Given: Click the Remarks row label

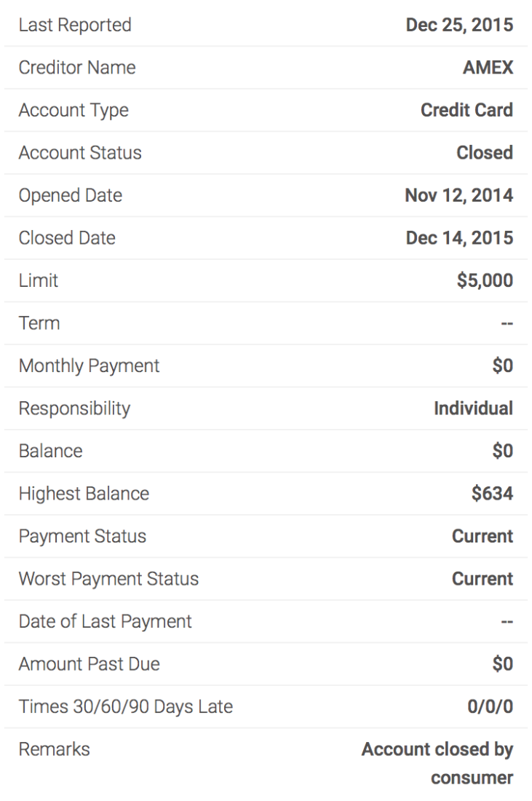Looking at the screenshot, I should click(x=54, y=749).
